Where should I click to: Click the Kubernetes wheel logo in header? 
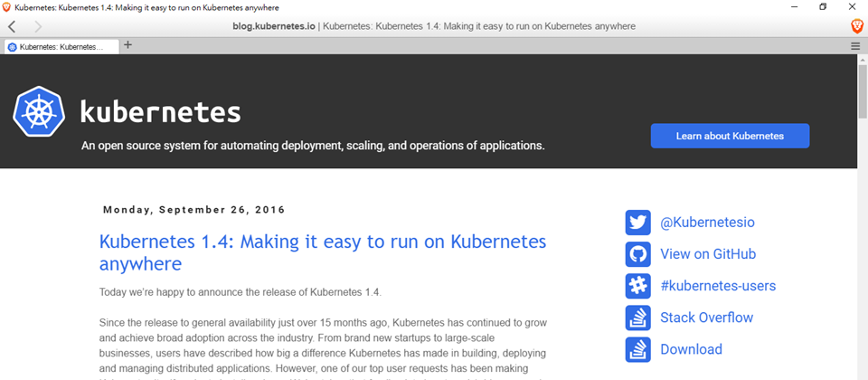pyautogui.click(x=39, y=111)
